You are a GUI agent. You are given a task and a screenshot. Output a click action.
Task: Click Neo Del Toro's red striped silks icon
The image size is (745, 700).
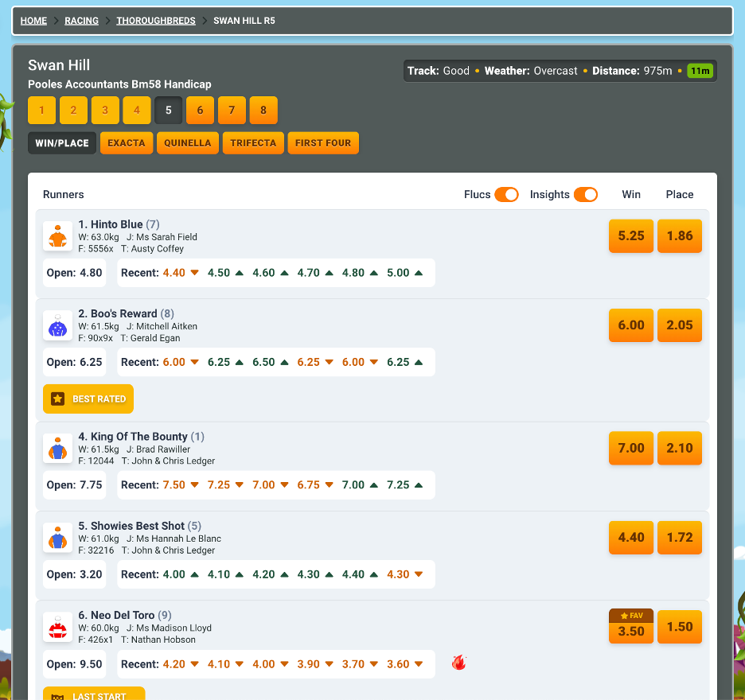pos(57,626)
